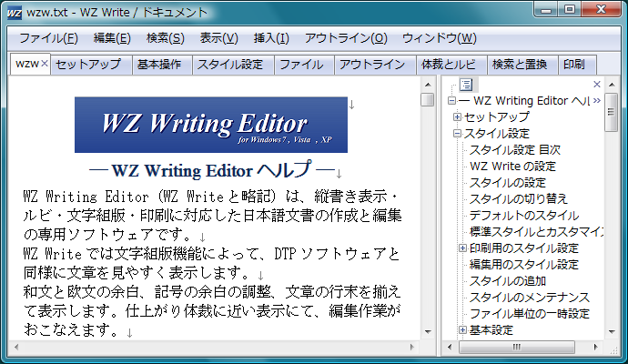Click the outline pane's horizontal scroll thumb
Viewport: 628px width, 364px height.
click(x=517, y=347)
